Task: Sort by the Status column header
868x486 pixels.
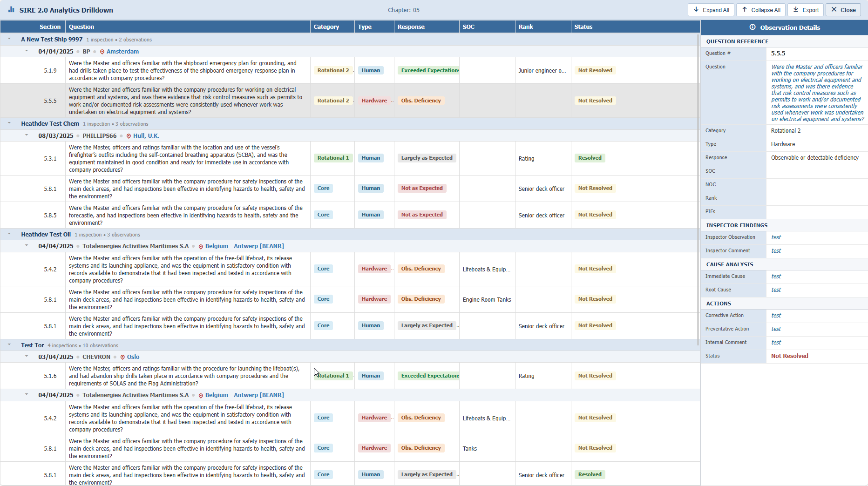Action: pyautogui.click(x=583, y=27)
